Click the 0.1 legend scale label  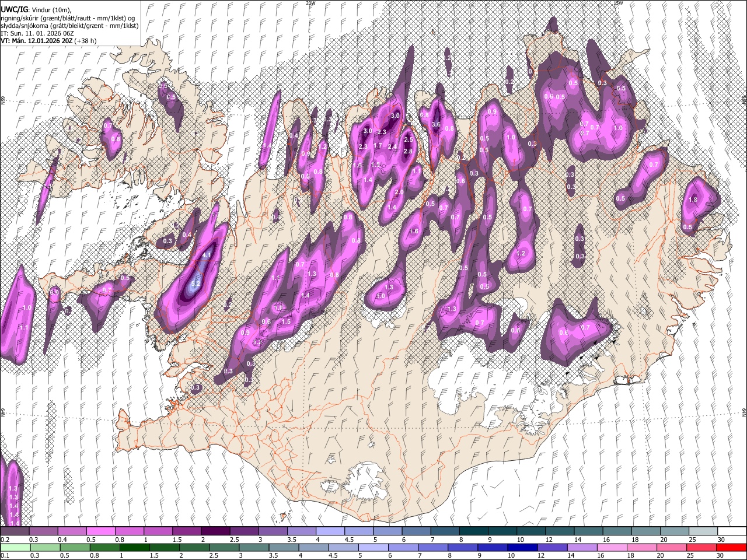pyautogui.click(x=5, y=555)
